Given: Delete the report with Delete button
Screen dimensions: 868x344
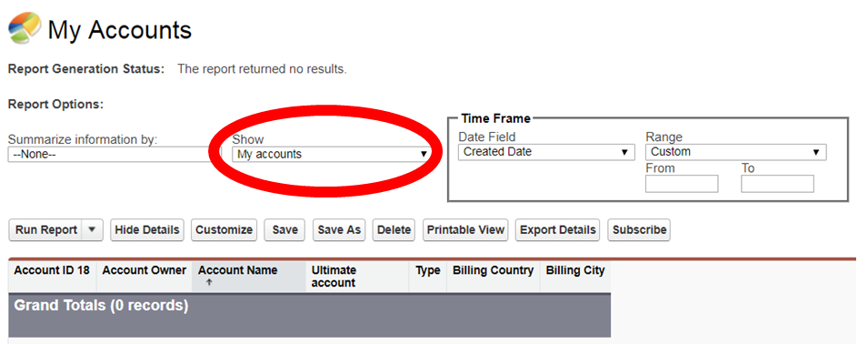Looking at the screenshot, I should tap(394, 230).
